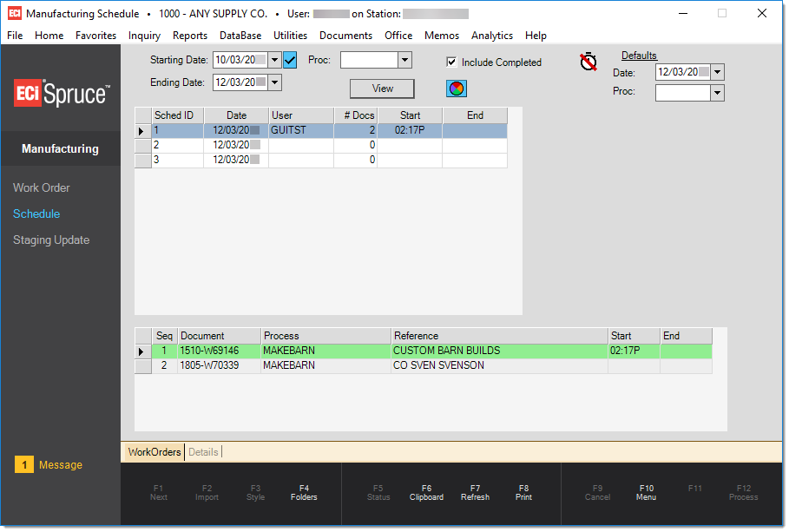Click the View button
Screen dimensions: 789x532
pyautogui.click(x=383, y=89)
